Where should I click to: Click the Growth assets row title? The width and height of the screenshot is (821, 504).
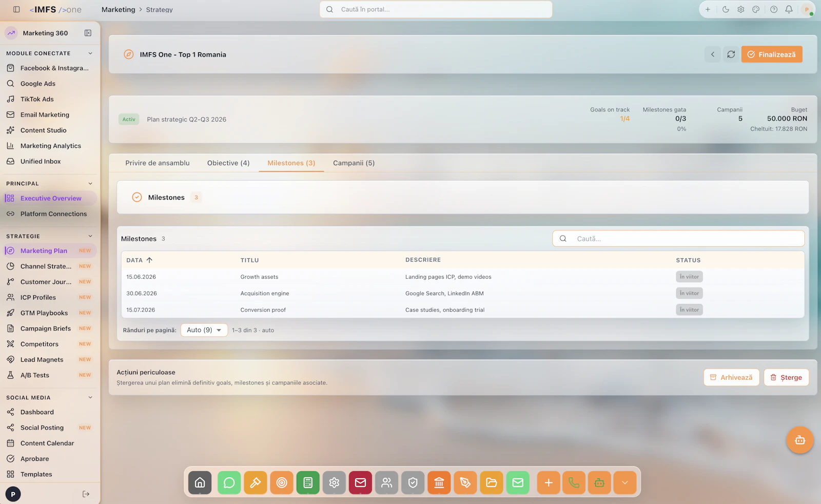pos(260,277)
